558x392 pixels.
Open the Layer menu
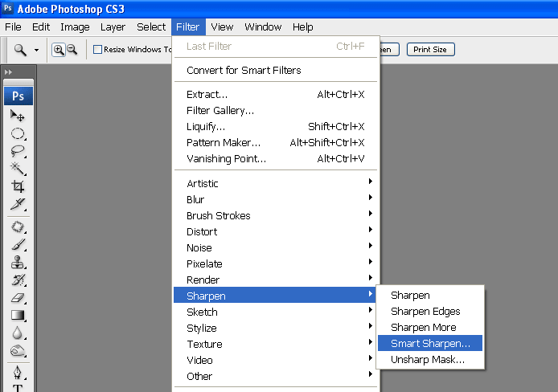point(113,27)
